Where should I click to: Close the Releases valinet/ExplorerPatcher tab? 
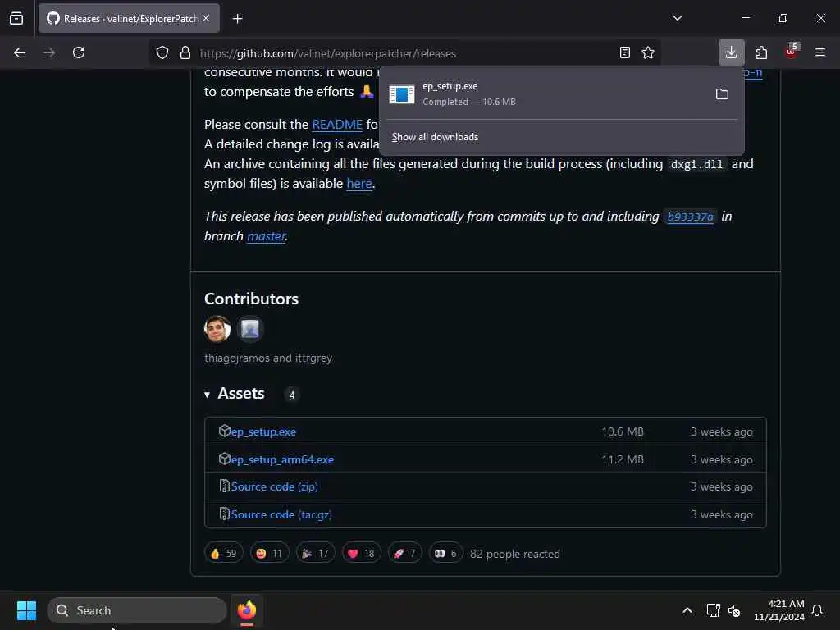pos(206,18)
